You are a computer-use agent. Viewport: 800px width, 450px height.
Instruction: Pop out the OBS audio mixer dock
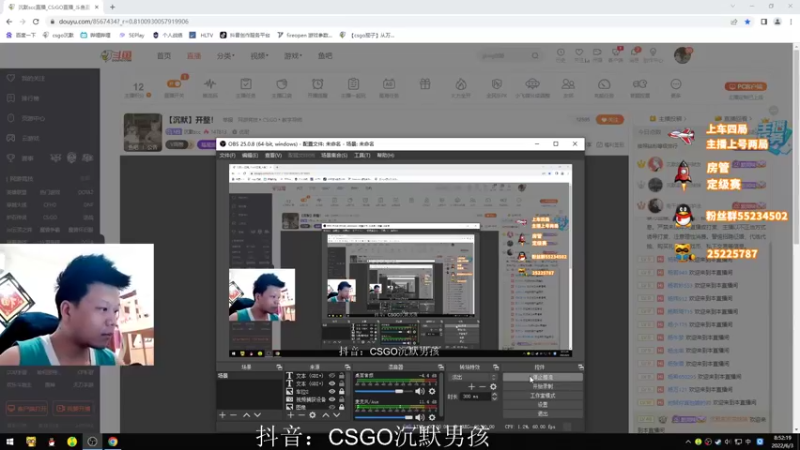440,367
